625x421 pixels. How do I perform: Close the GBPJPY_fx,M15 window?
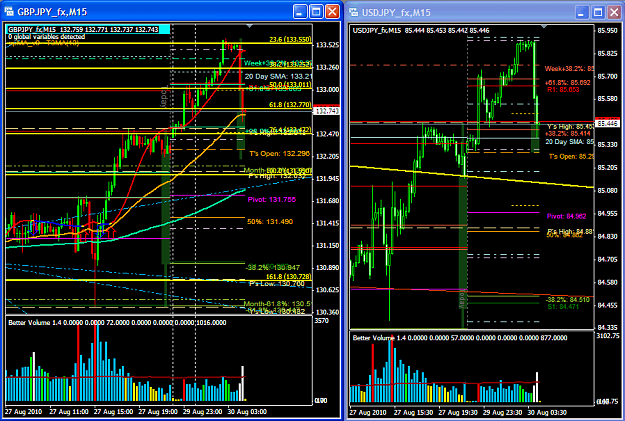point(332,12)
